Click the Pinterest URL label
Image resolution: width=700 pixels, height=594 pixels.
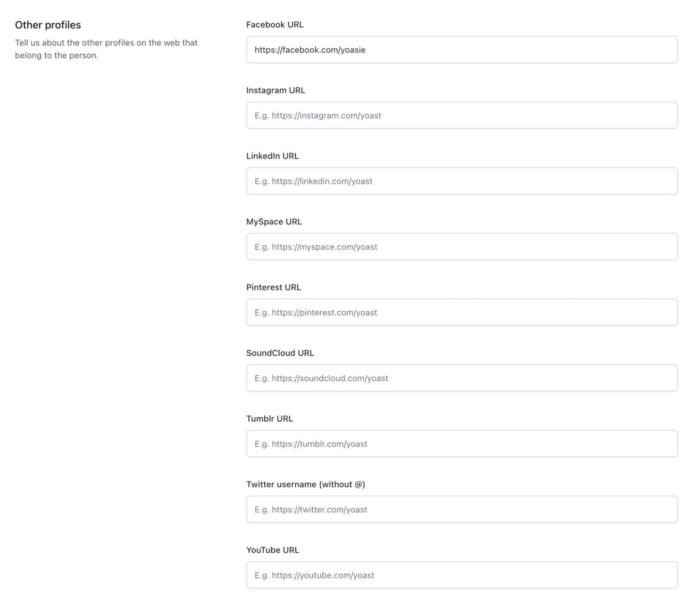tap(273, 287)
